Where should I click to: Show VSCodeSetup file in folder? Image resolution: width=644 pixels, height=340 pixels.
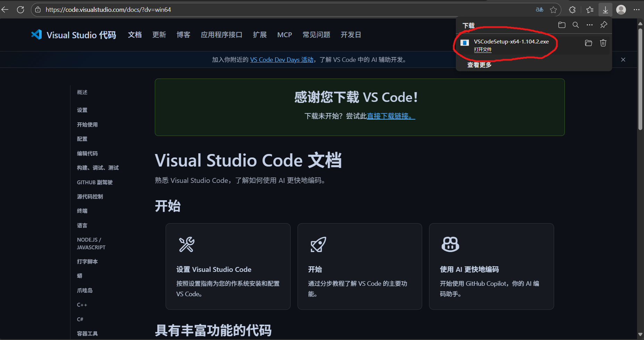(588, 43)
